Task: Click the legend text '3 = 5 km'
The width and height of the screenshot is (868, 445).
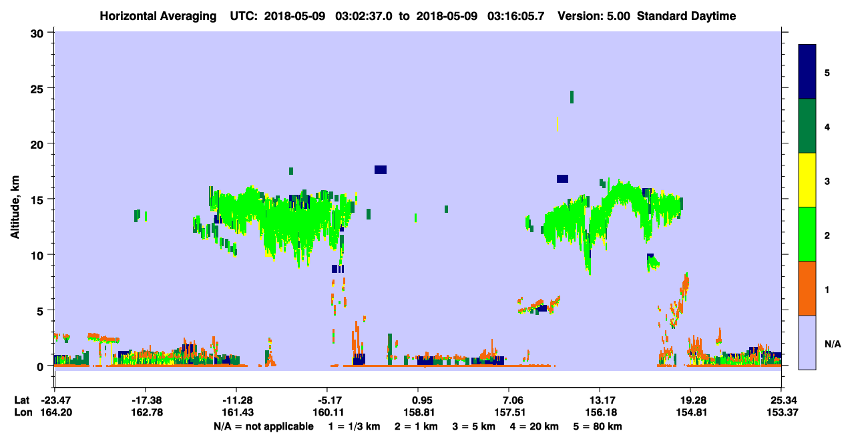Action: click(x=475, y=426)
